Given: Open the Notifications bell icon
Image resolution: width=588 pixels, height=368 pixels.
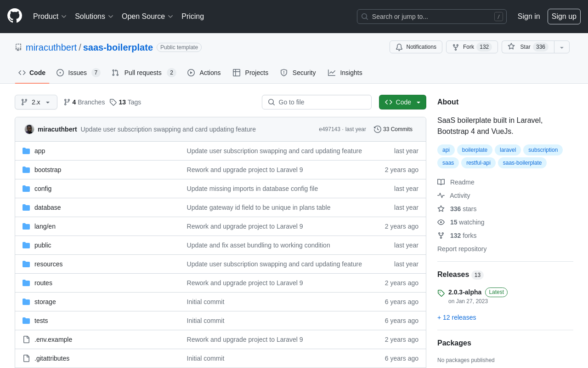Looking at the screenshot, I should tap(399, 47).
